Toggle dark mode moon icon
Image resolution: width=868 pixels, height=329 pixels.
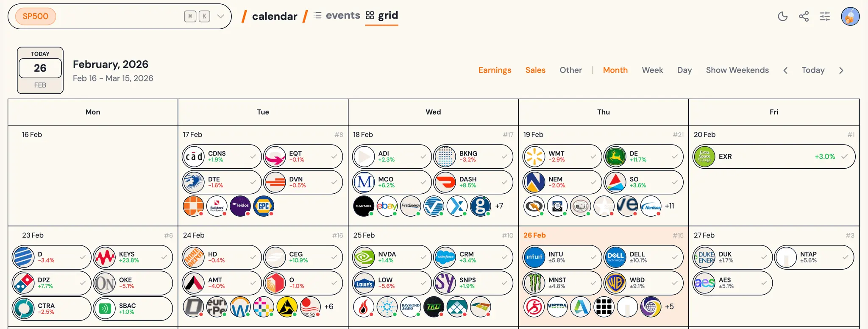click(782, 17)
